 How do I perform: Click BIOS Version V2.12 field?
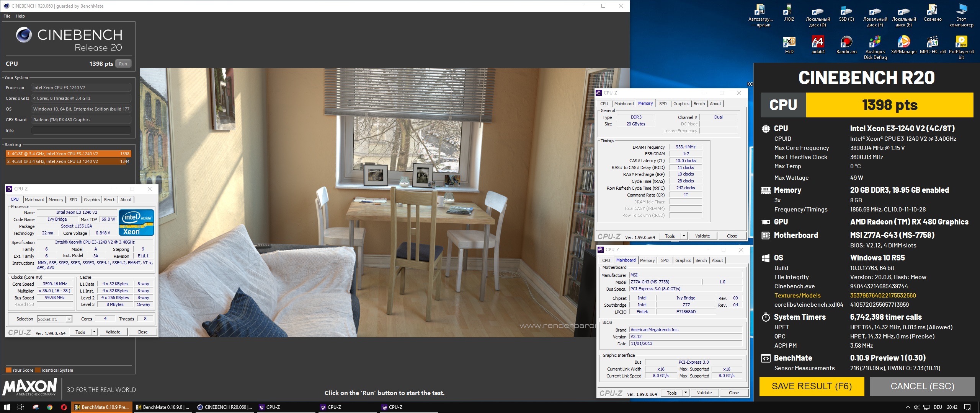[x=686, y=337]
